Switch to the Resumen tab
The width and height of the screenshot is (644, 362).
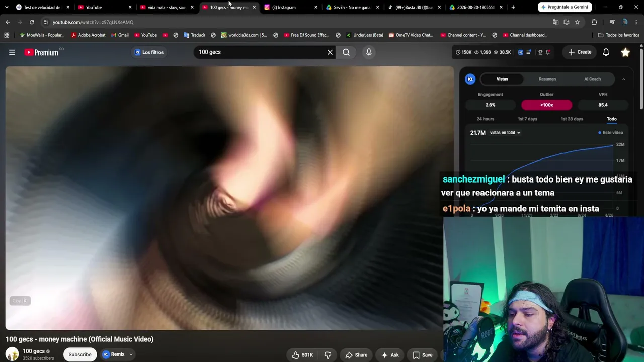click(x=547, y=79)
